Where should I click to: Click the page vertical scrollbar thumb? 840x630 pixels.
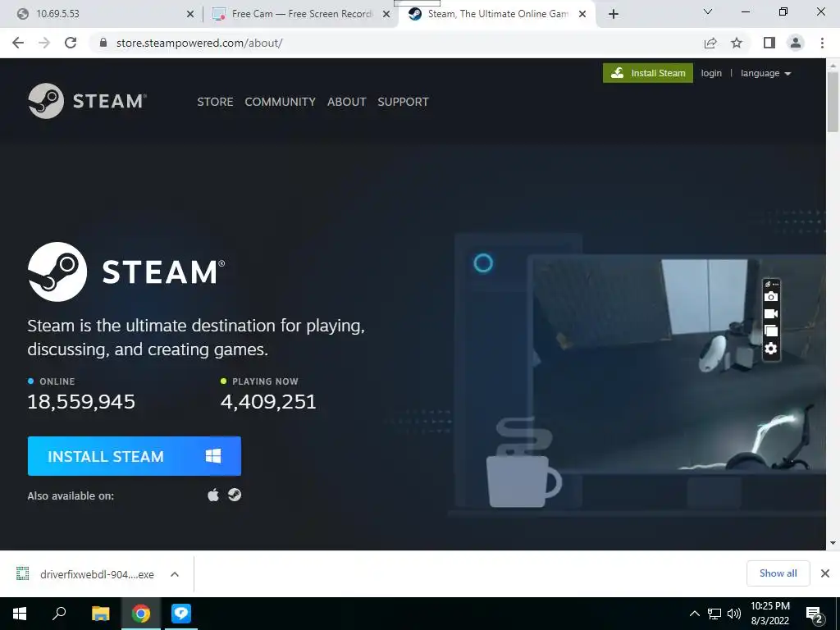pyautogui.click(x=833, y=101)
